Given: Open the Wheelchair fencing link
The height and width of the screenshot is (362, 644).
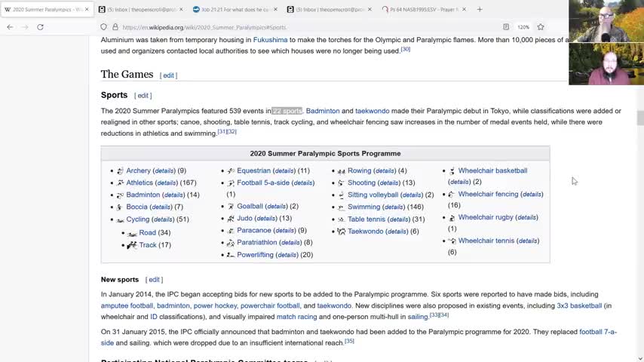Looking at the screenshot, I should click(489, 194).
